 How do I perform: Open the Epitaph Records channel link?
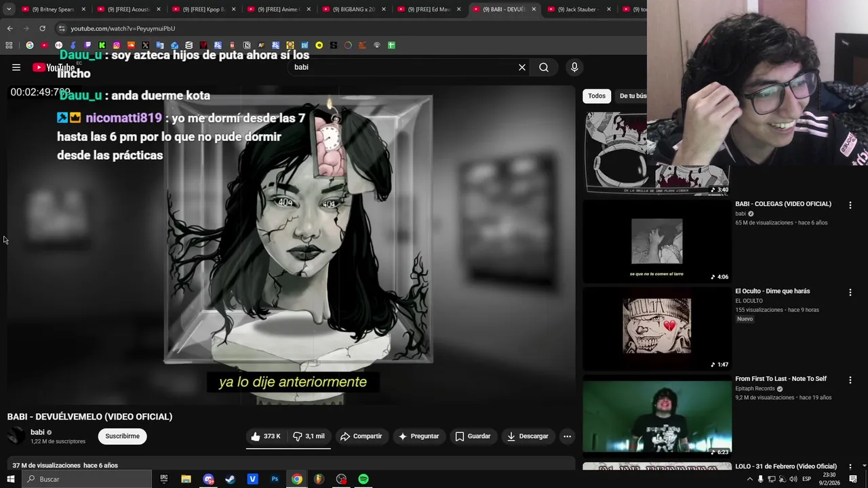pos(755,389)
